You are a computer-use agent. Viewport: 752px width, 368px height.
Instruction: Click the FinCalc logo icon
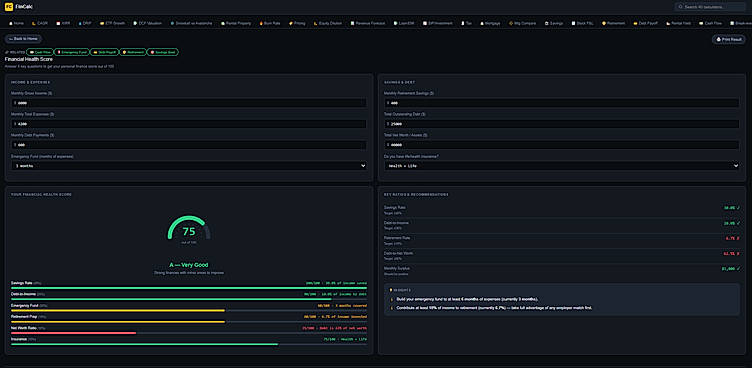point(8,7)
